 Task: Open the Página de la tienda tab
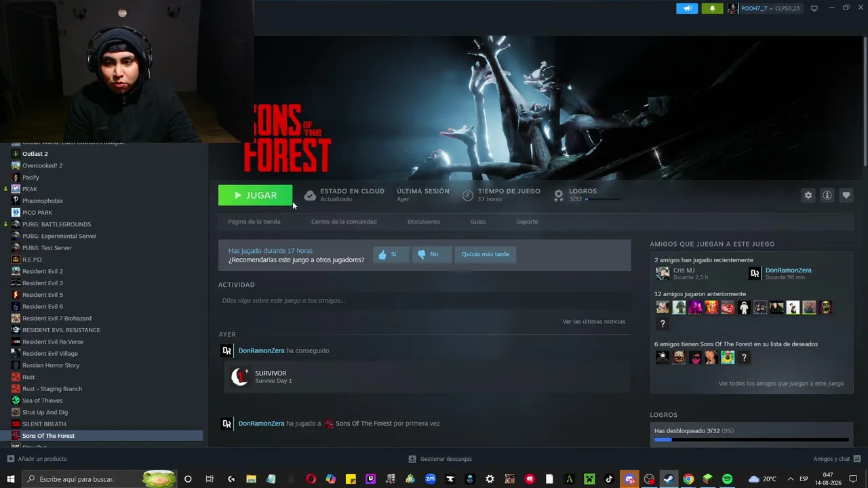click(x=254, y=222)
